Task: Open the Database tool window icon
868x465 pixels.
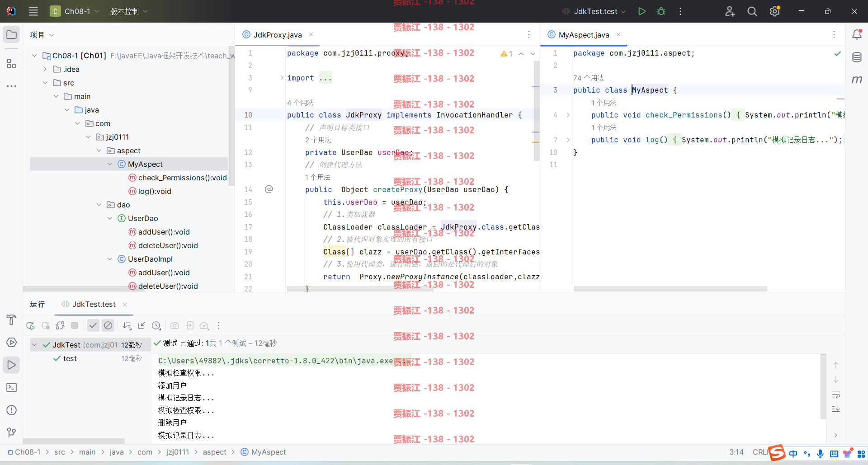Action: [x=857, y=57]
